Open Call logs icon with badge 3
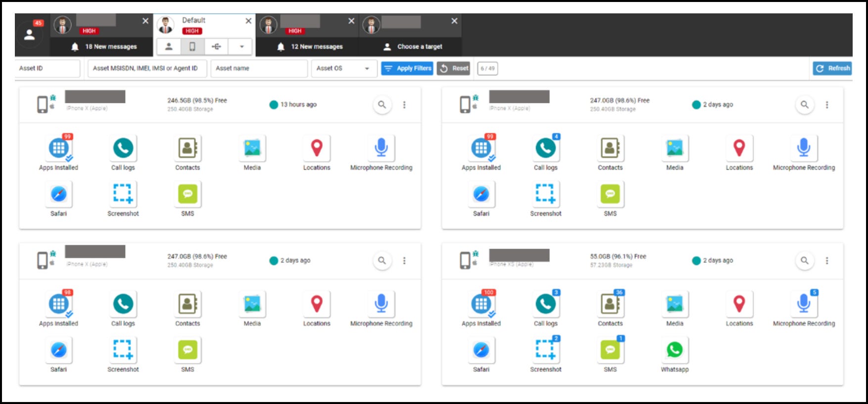Screen dimensions: 868x404 point(546,304)
